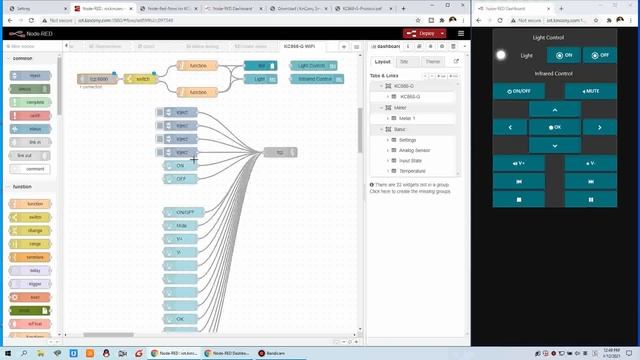Expand the Analog Sensor group
The height and width of the screenshot is (360, 640).
pyautogui.click(x=387, y=150)
